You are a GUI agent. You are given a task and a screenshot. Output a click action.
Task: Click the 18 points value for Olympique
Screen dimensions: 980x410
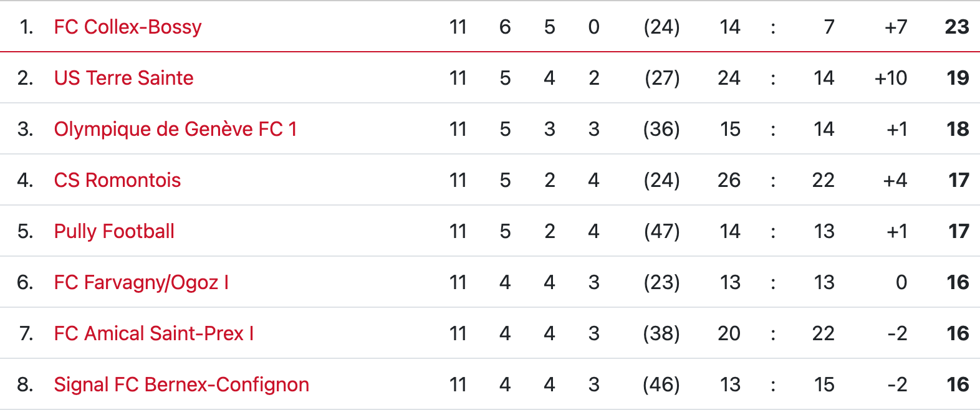pyautogui.click(x=958, y=129)
